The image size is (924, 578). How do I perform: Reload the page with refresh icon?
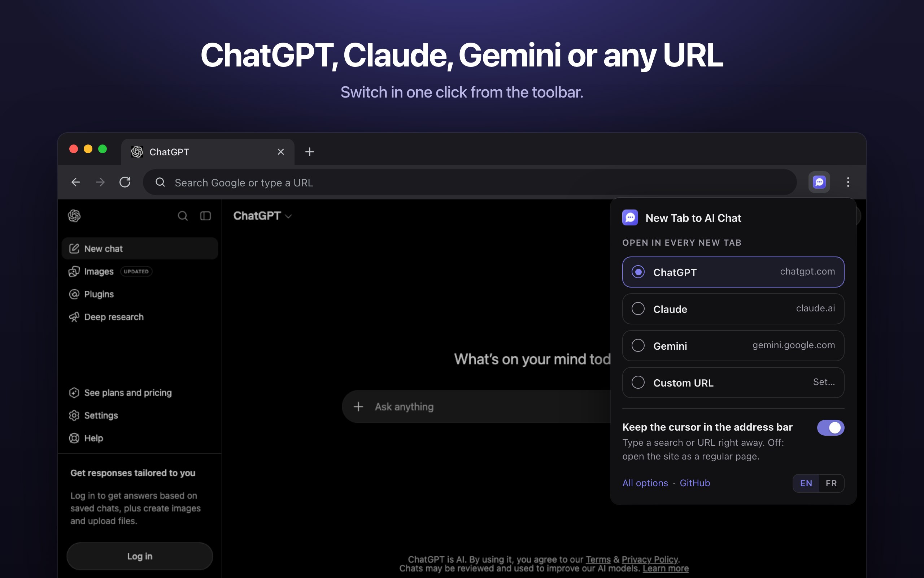[x=125, y=182]
